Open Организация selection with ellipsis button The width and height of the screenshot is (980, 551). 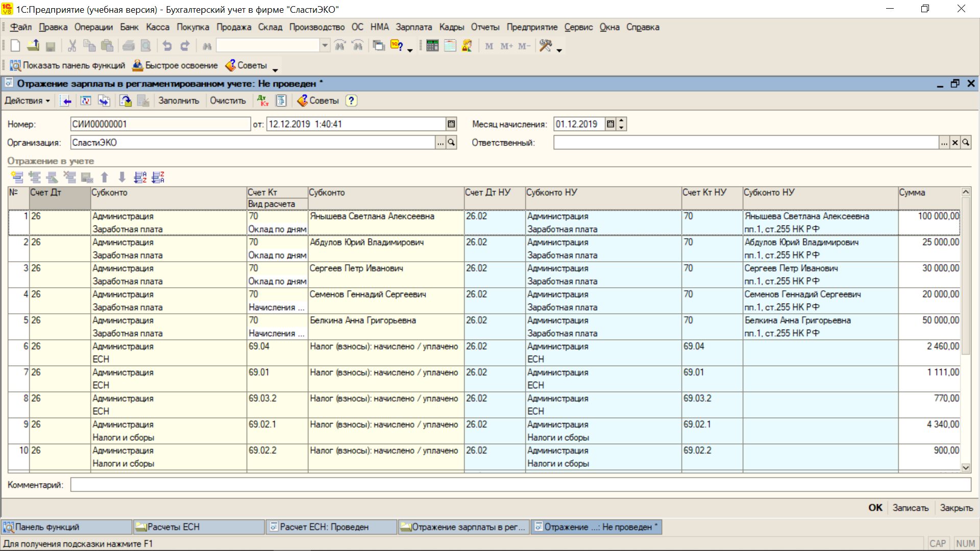point(440,143)
